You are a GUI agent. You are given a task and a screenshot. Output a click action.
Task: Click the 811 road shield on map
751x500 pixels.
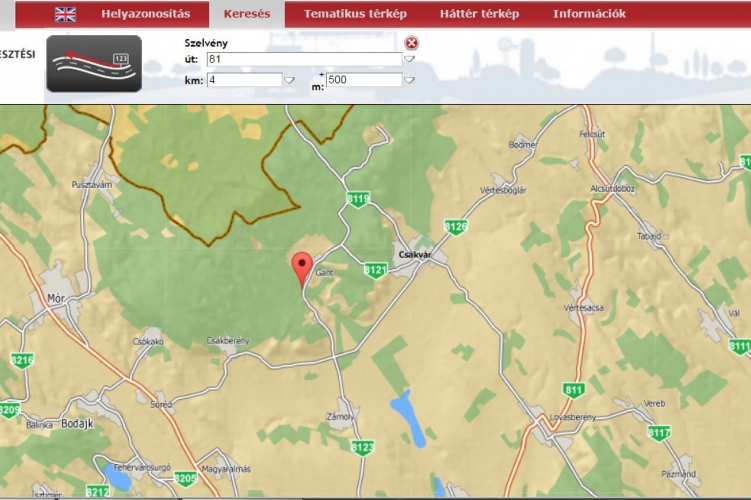574,389
